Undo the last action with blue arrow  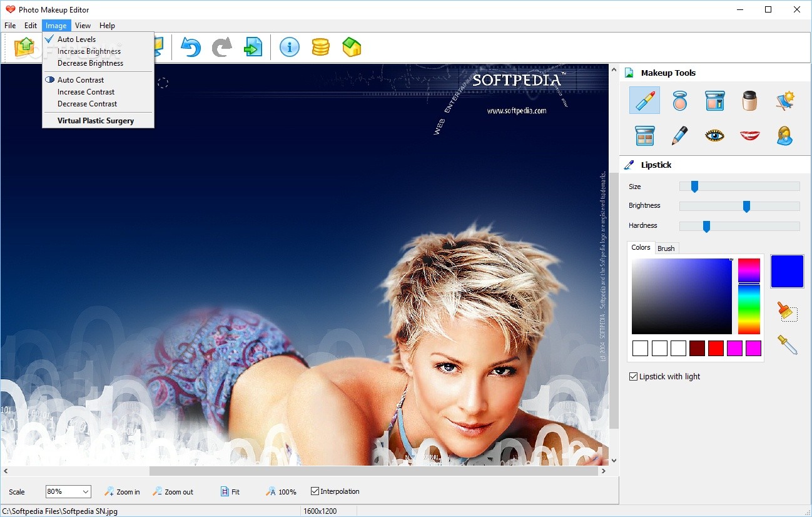click(x=191, y=47)
